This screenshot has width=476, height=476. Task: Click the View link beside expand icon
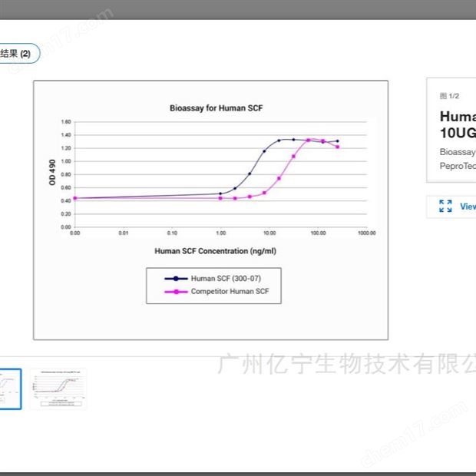[467, 207]
